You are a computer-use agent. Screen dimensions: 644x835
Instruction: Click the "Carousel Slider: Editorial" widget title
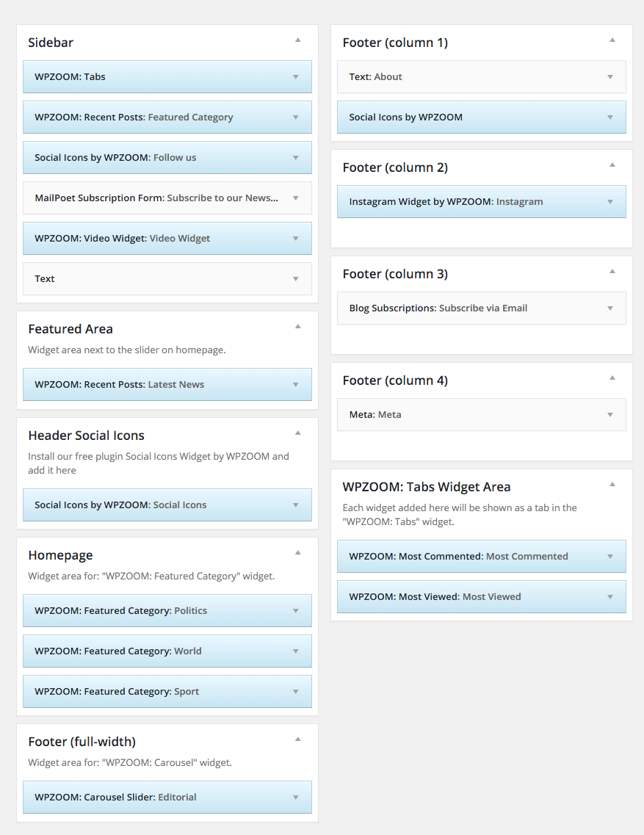coord(115,798)
